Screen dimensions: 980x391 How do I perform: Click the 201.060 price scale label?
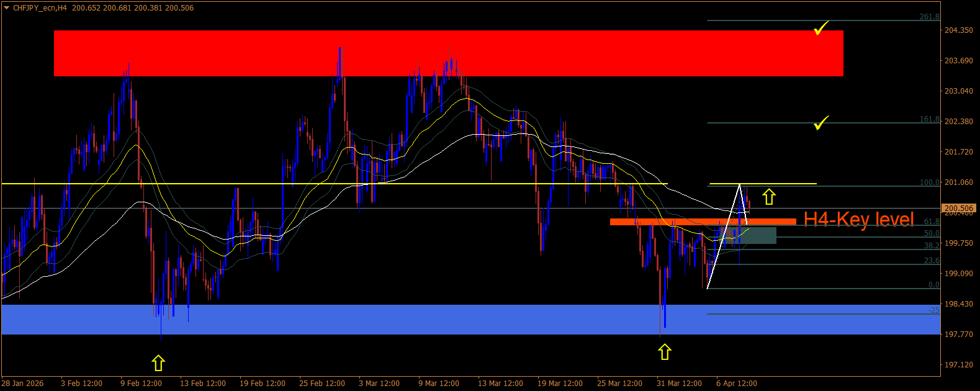pos(959,182)
